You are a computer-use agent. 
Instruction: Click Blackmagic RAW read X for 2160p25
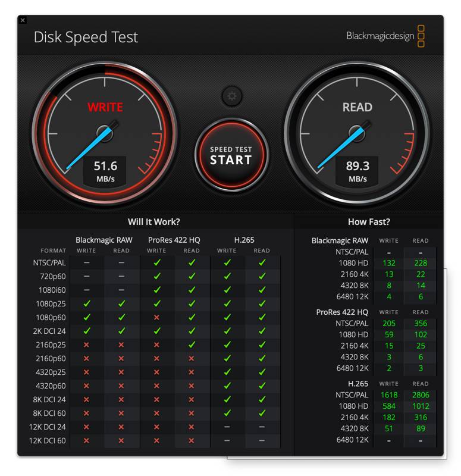(x=121, y=345)
